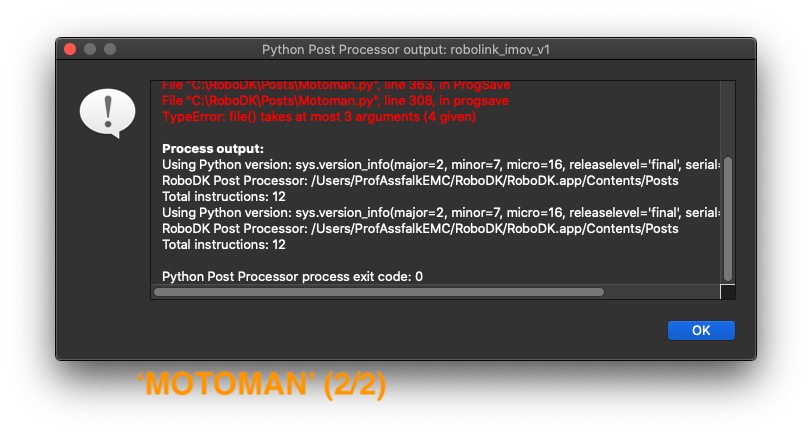Click the red 'line 308, in progsave' line
Image resolution: width=812 pixels, height=434 pixels.
coord(335,101)
